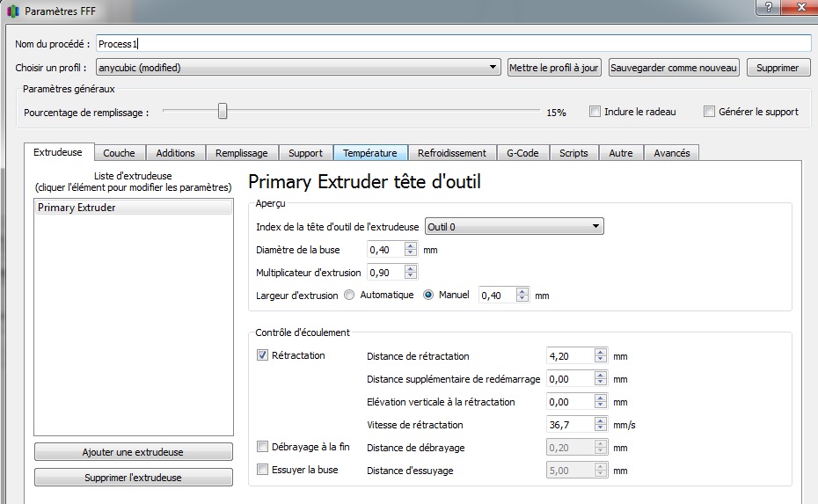Open the Choisir un profil dropdown
The height and width of the screenshot is (504, 818).
pos(298,68)
